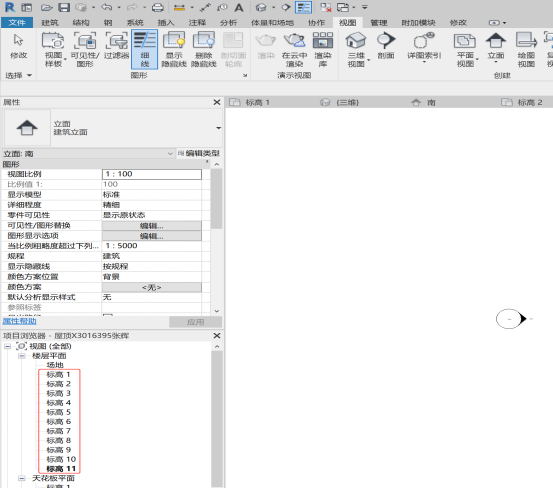Click the properties panel vertical scrollbar
Viewport: 553px width, 489px height.
coord(217,198)
